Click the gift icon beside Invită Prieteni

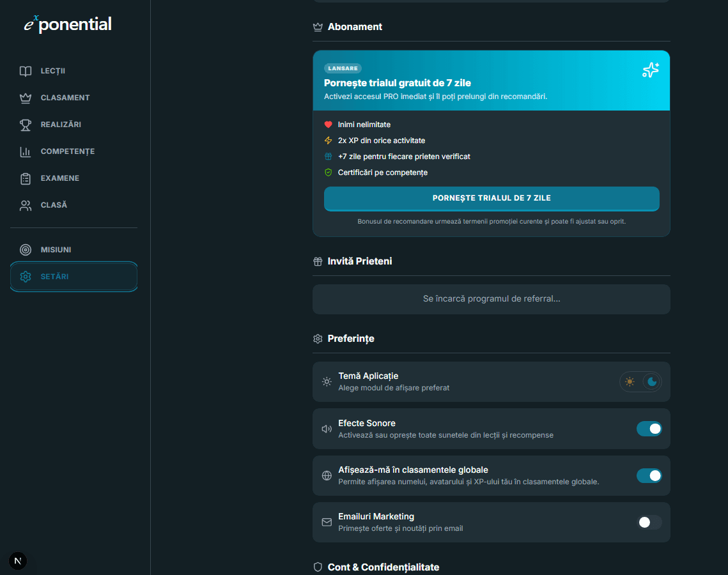tap(318, 261)
